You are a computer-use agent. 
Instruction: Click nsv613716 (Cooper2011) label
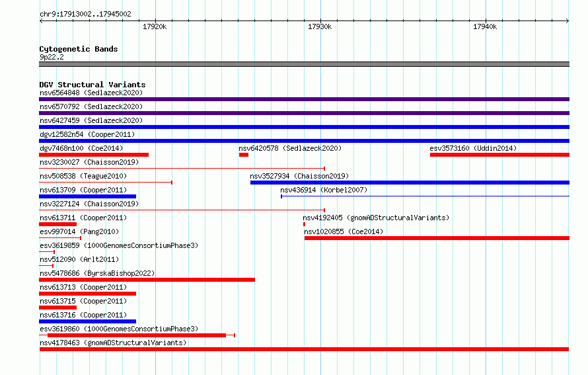(x=83, y=315)
